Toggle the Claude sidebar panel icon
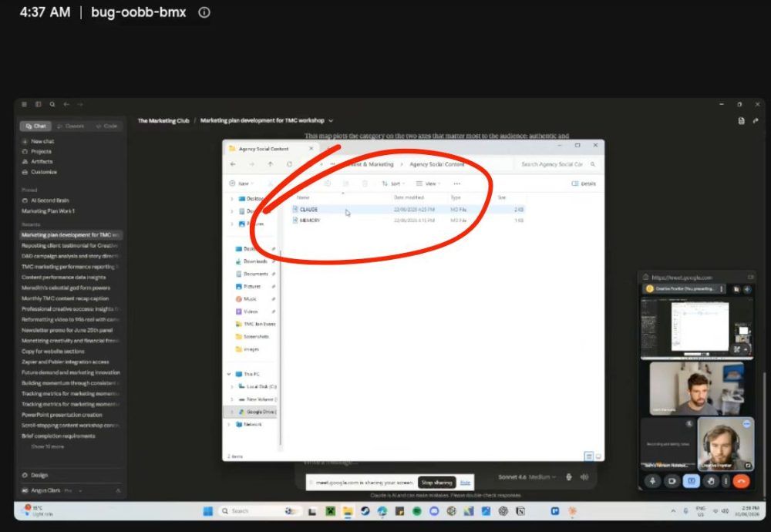This screenshot has height=532, width=771. click(38, 104)
